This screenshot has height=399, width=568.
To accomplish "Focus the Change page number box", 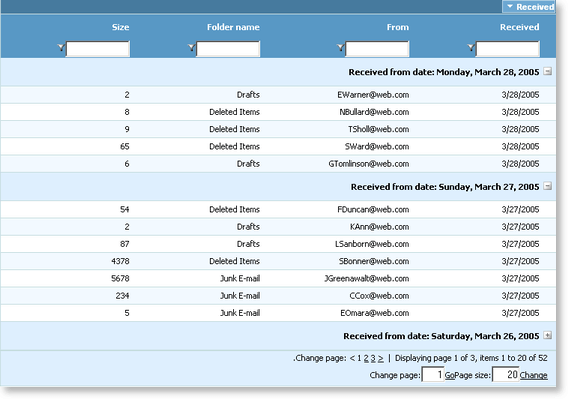I will click(x=433, y=374).
